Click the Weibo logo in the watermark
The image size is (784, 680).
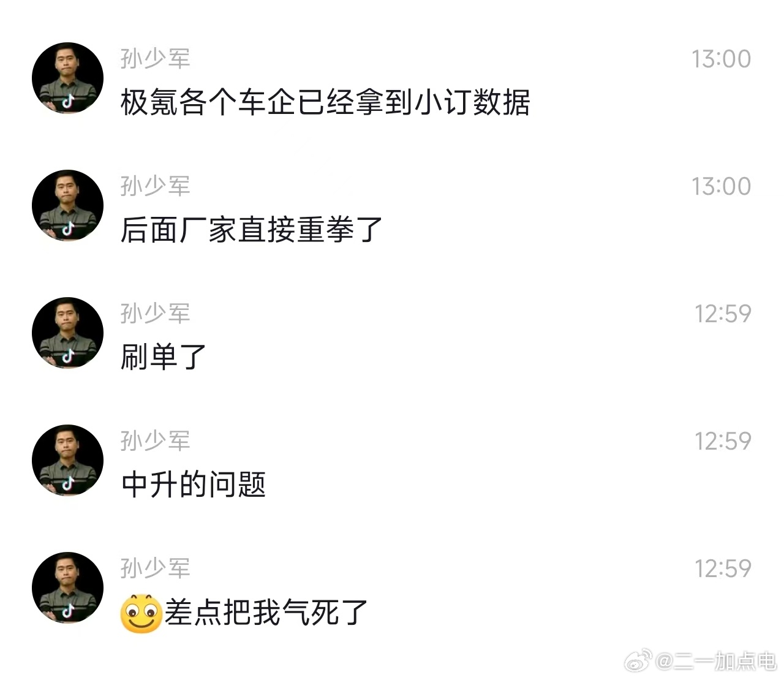639,662
